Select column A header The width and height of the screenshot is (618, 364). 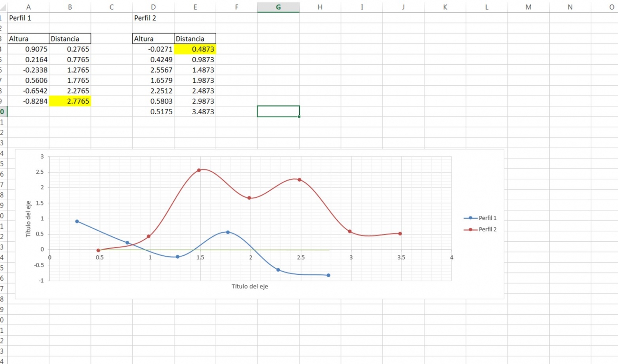pos(28,7)
